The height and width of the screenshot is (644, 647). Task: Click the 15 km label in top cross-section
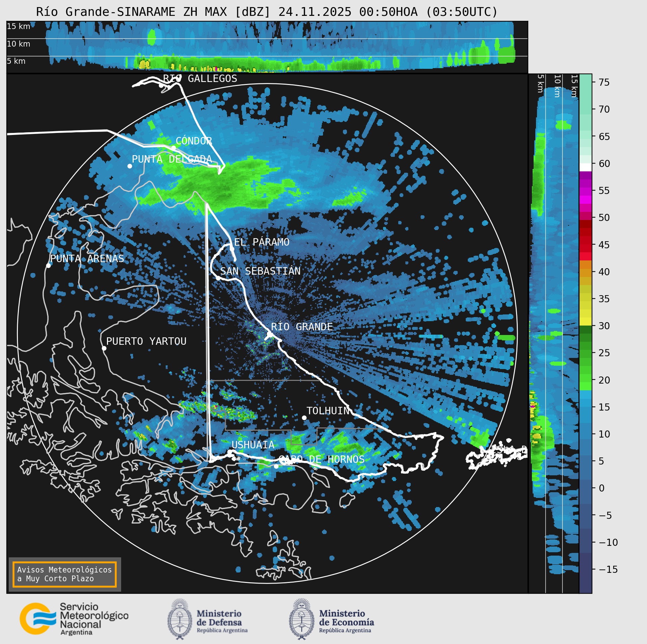(x=19, y=26)
